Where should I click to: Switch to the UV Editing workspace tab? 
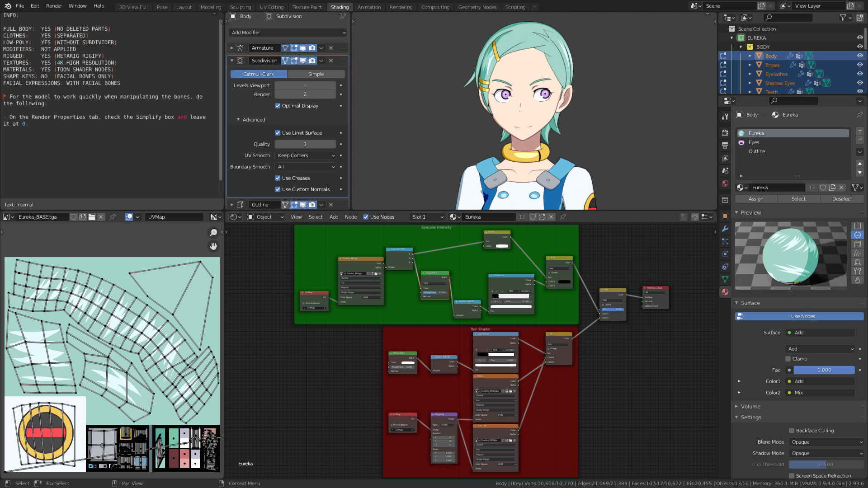(x=271, y=7)
